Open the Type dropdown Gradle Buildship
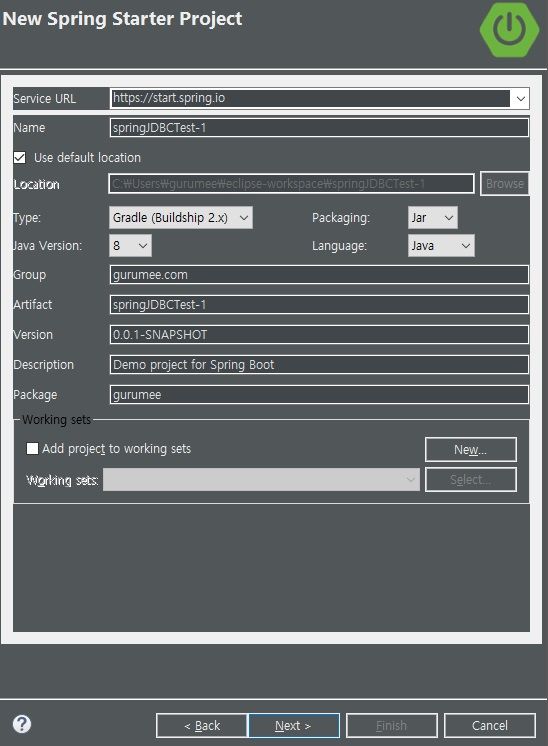Screen dimensions: 548x746 [x=181, y=217]
